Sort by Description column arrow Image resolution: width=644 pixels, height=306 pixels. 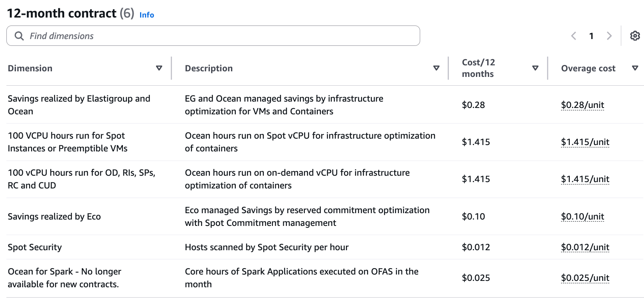click(x=436, y=68)
